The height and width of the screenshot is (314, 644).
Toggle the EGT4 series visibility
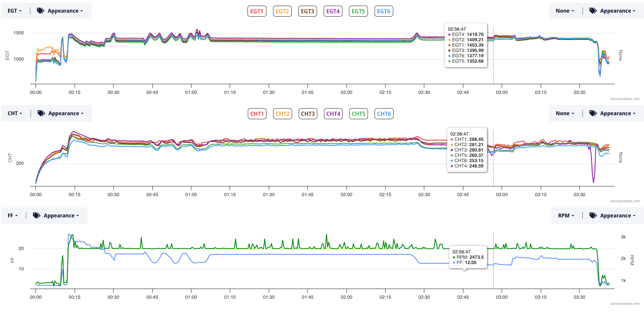333,11
